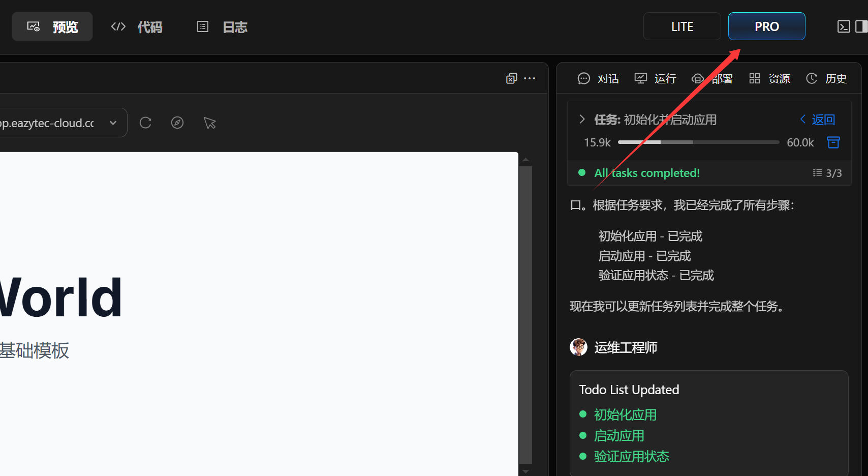Viewport: 868px width, 476px height.
Task: Toggle the side panel layout icon
Action: [861, 26]
